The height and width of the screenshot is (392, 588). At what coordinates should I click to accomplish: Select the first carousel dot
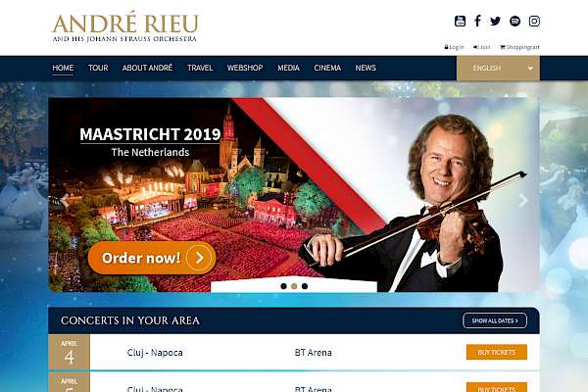click(x=283, y=286)
